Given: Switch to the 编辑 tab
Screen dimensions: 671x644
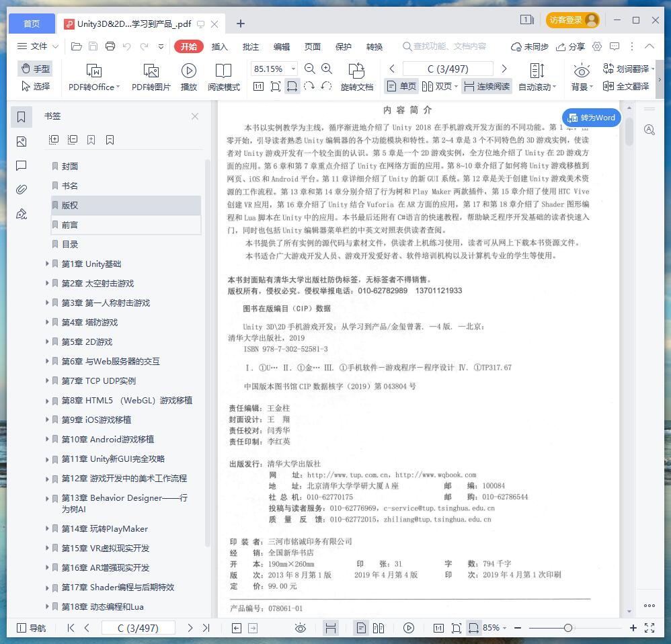Looking at the screenshot, I should tap(281, 46).
